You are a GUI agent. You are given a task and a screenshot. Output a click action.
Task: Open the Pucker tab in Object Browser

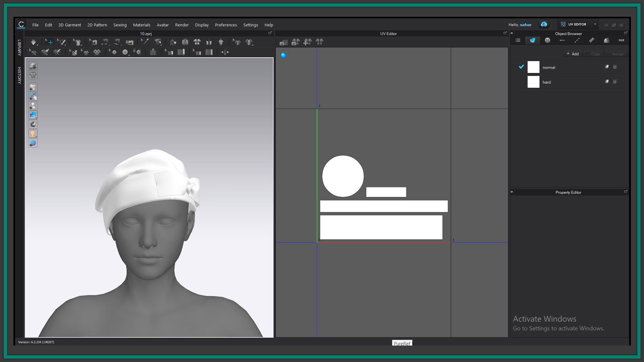point(592,41)
